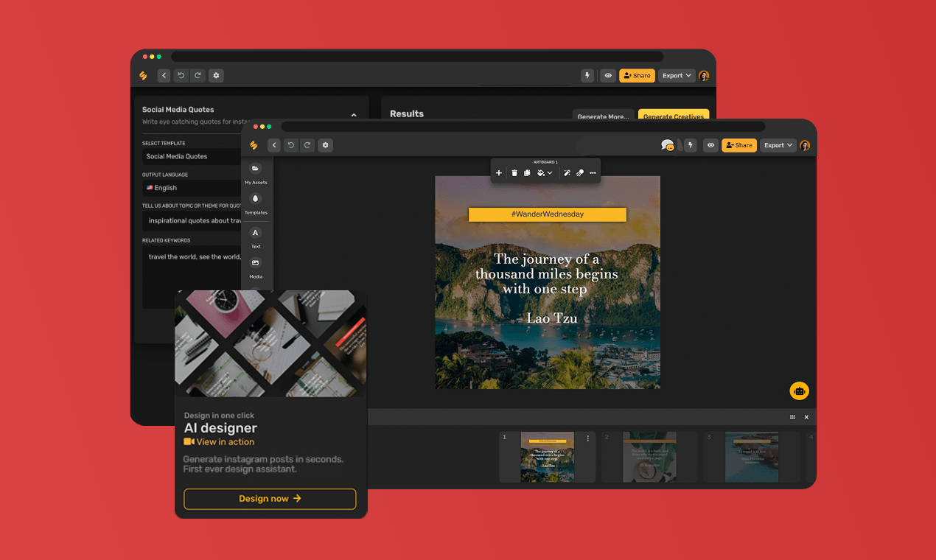
Task: Open options menu on artboard 1 thumbnail
Action: 588,438
